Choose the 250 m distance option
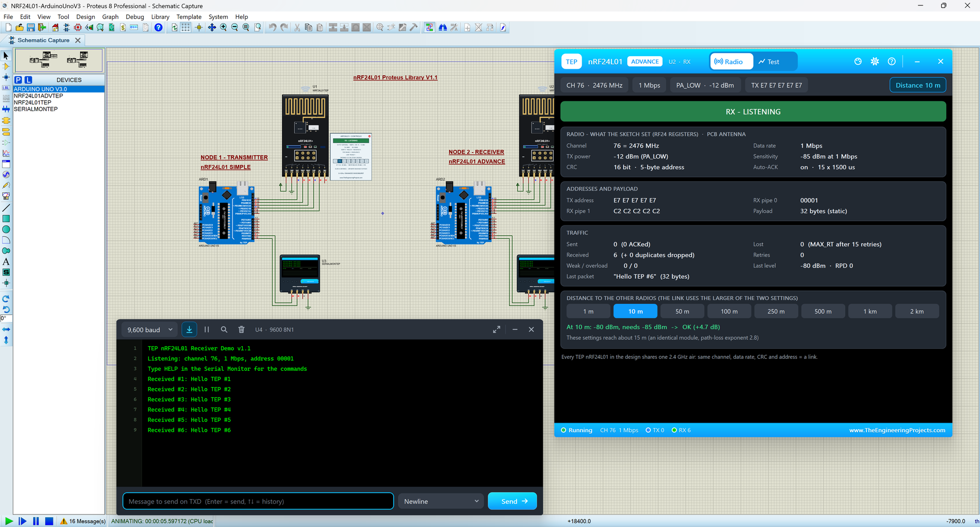Viewport: 980px width, 527px height. (776, 311)
